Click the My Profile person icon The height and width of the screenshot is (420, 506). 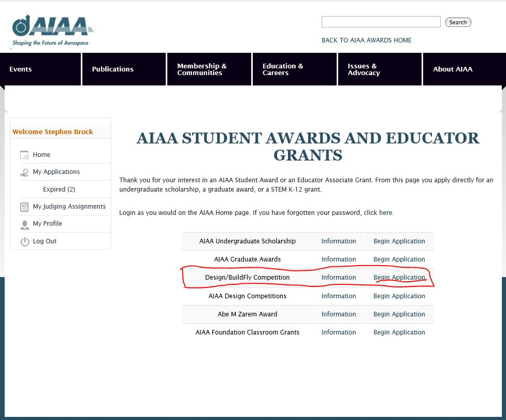pyautogui.click(x=24, y=225)
